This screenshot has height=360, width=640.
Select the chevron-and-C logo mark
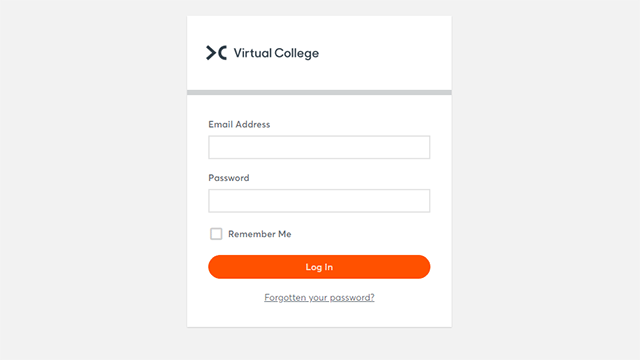(x=216, y=53)
